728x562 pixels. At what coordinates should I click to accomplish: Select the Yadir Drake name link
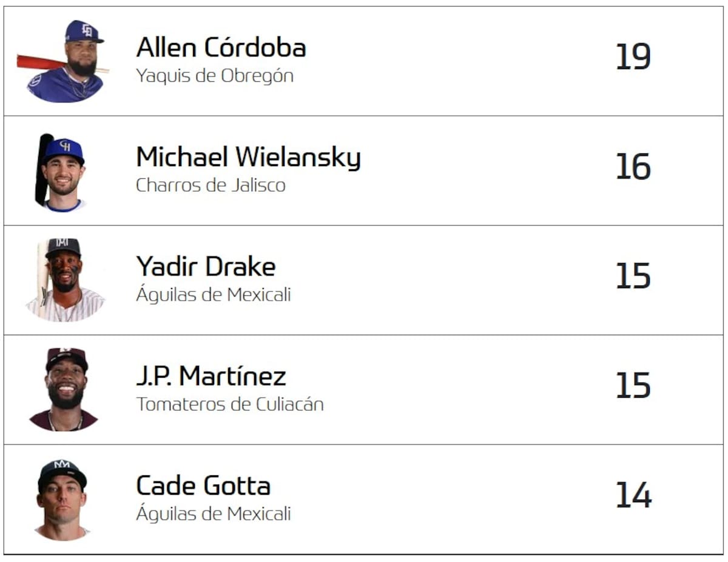[206, 266]
